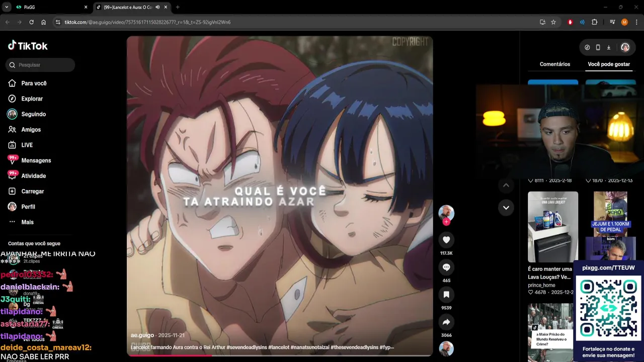This screenshot has height=362, width=644.
Task: Close the PixGG tab
Action: (86, 7)
